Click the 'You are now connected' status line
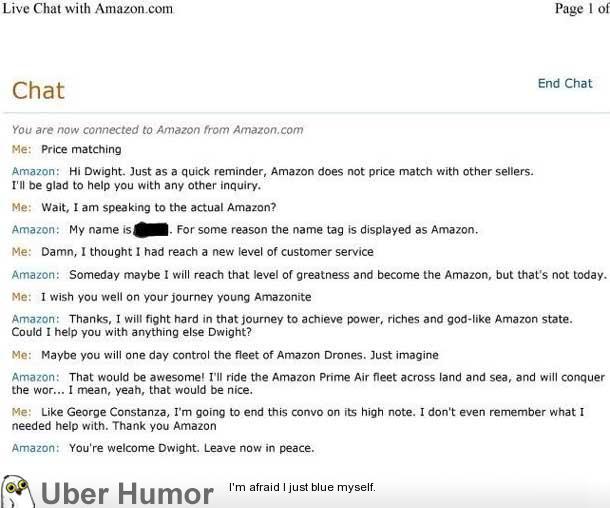The width and height of the screenshot is (610, 508). [x=157, y=130]
